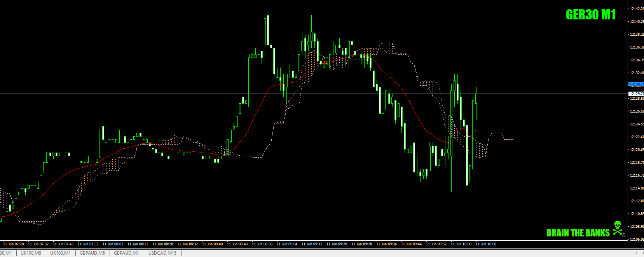This screenshot has height=257, width=644.
Task: Click the 12126.50 price scale value
Action: tap(637, 111)
